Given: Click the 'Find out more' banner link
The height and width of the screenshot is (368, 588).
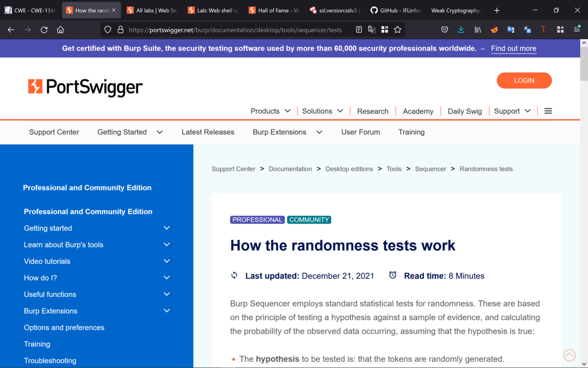Looking at the screenshot, I should pyautogui.click(x=514, y=48).
